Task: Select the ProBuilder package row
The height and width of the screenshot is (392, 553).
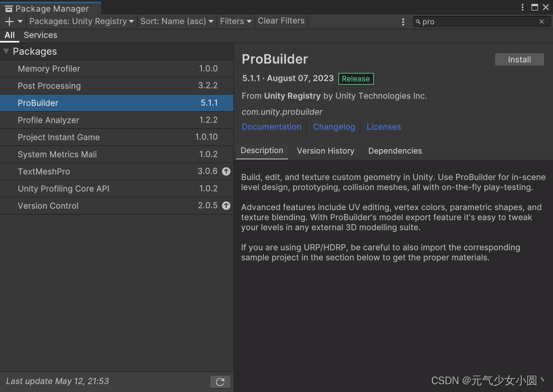Action: pos(117,103)
